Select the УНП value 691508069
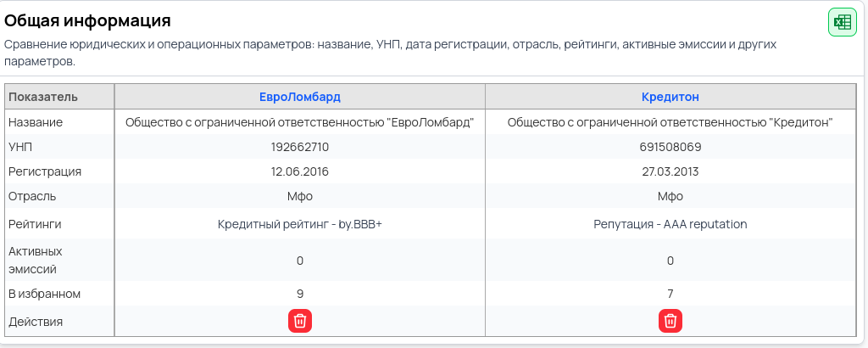 [x=670, y=147]
